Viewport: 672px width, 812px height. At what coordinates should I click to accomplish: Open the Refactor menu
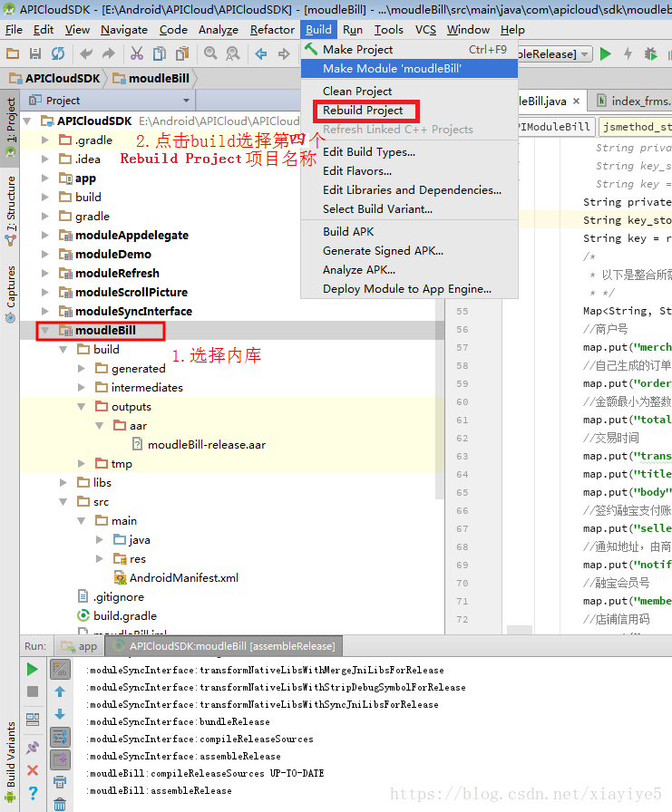click(x=272, y=30)
